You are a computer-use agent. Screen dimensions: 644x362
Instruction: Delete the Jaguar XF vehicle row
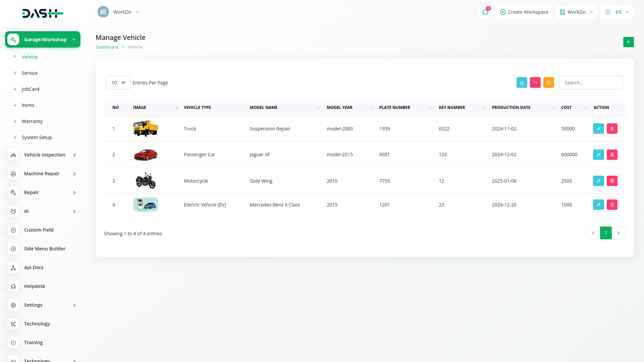point(612,155)
